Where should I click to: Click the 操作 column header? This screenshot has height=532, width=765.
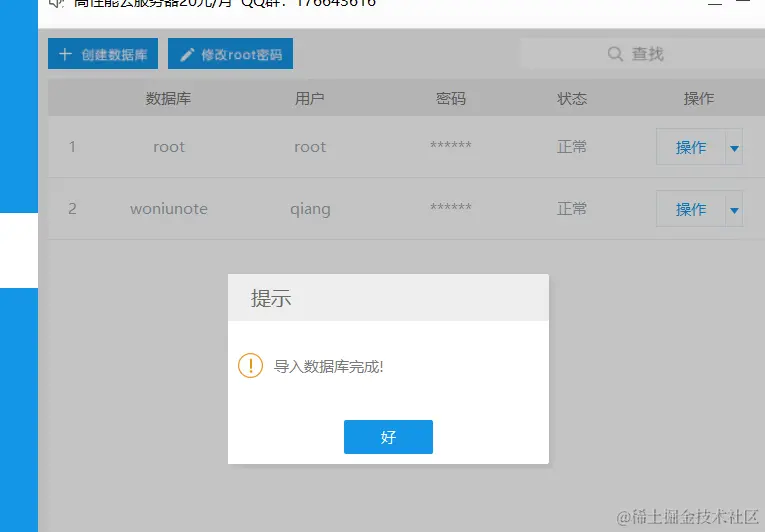click(699, 99)
